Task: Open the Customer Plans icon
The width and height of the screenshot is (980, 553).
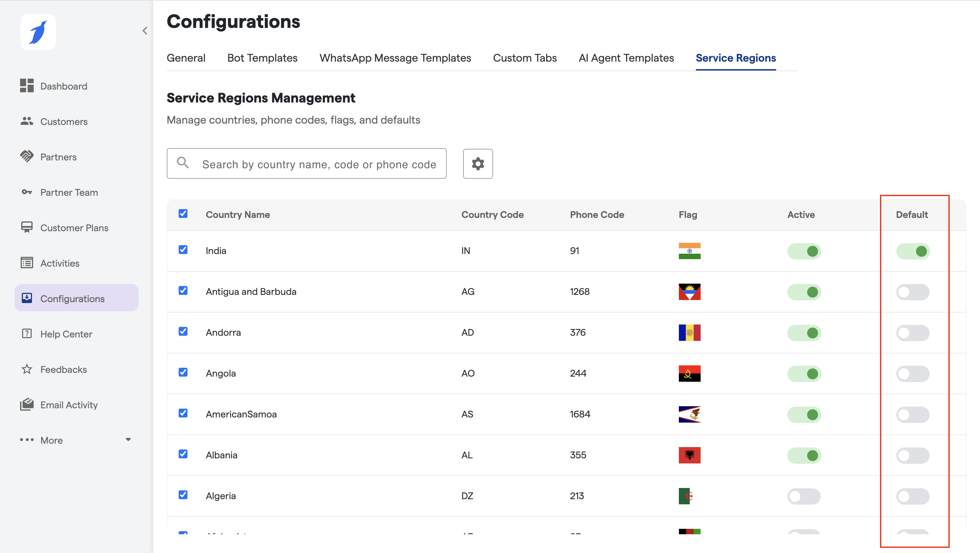Action: tap(27, 227)
